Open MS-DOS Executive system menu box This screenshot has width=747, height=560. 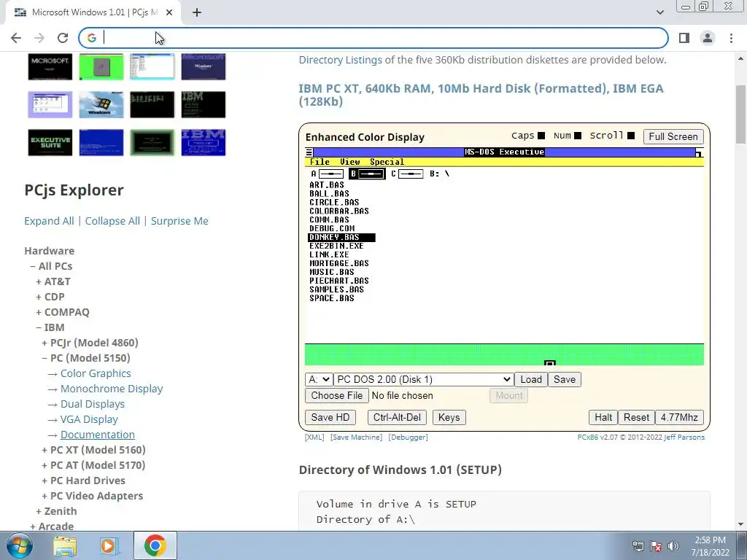[x=309, y=152]
